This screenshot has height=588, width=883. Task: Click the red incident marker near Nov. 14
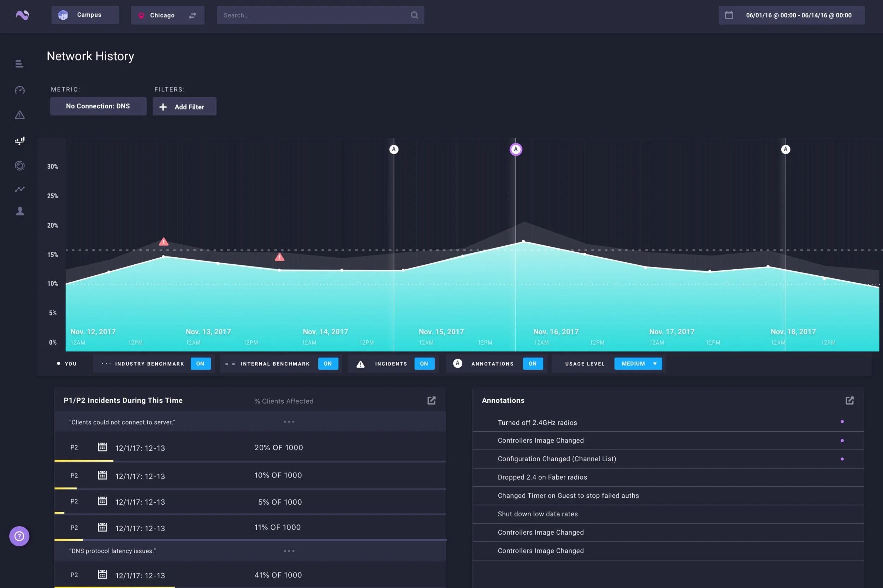pos(279,257)
